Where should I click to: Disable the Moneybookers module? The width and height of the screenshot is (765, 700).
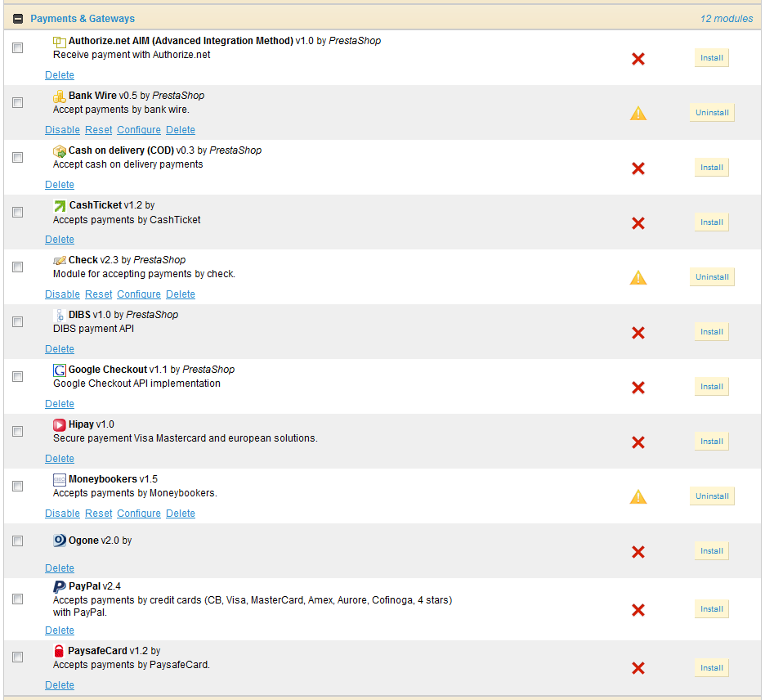(x=62, y=514)
